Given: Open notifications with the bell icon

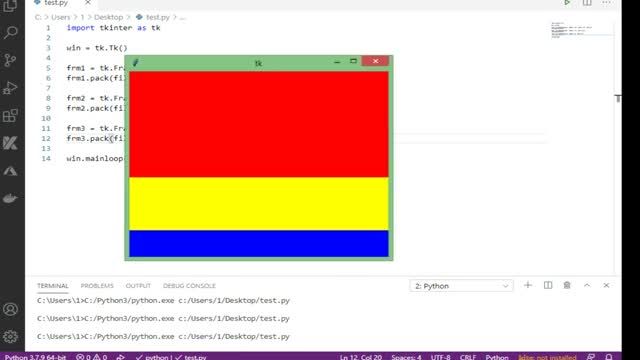Looking at the screenshot, I should pos(609,357).
